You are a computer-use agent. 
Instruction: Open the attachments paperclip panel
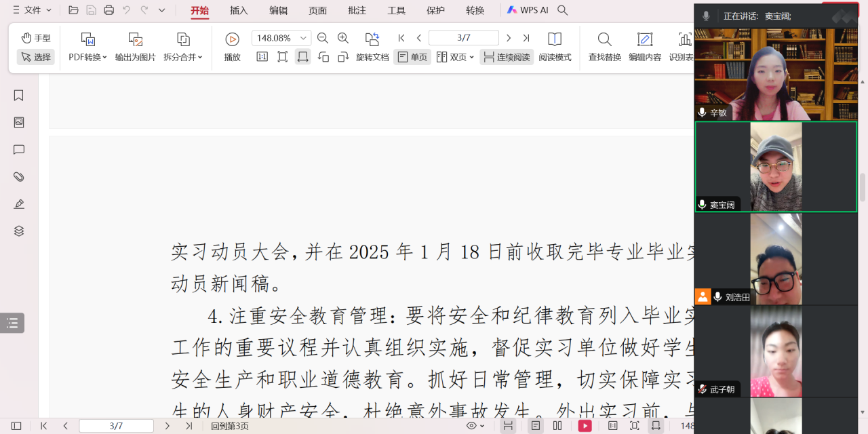pos(19,177)
